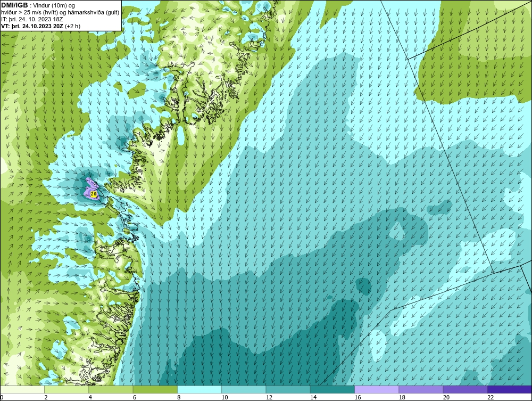
Task: Click the 20–22 m/s violet swatch
Action: click(465, 389)
